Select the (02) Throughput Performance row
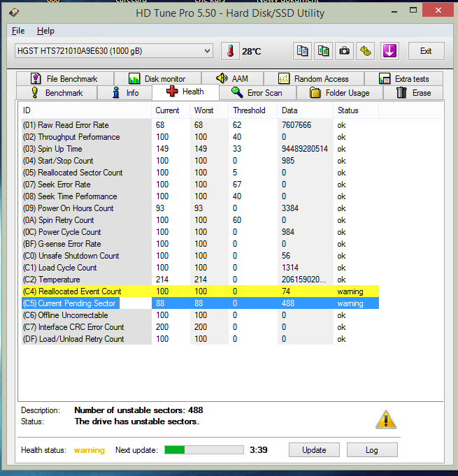The width and height of the screenshot is (458, 476). 201,137
